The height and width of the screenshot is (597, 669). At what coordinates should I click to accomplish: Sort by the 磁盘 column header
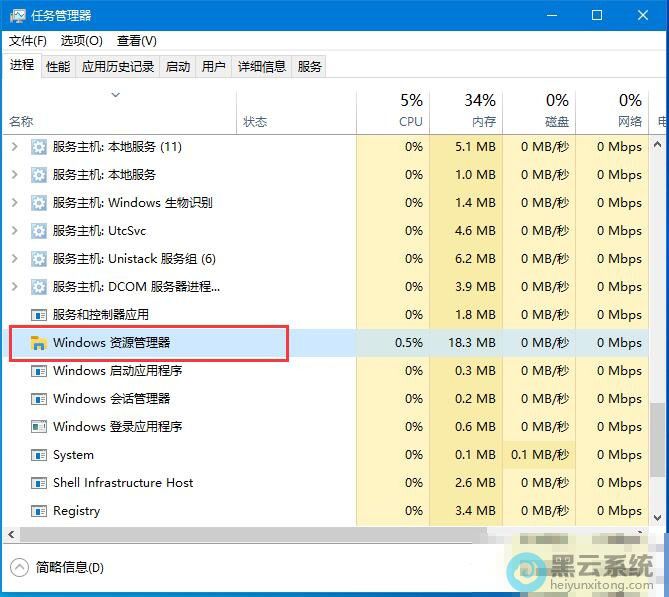click(x=539, y=112)
